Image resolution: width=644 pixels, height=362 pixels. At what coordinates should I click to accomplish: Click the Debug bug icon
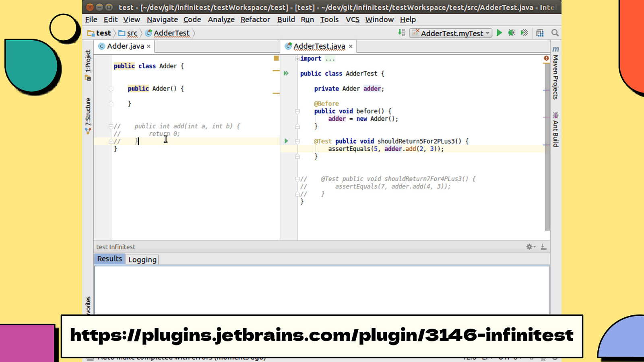tap(512, 33)
